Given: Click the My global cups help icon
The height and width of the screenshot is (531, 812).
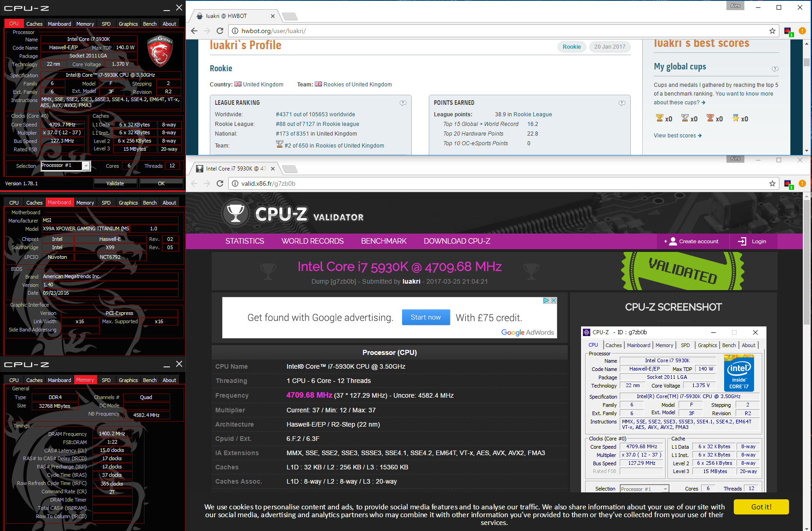Looking at the screenshot, I should point(775,69).
